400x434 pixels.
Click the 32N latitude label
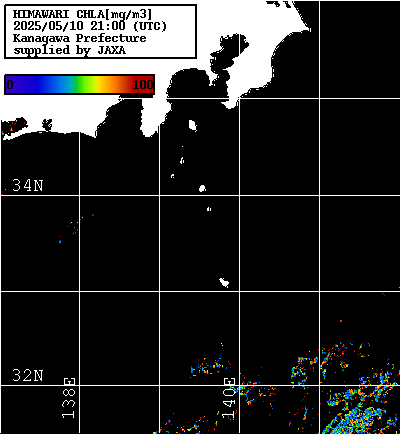click(x=28, y=375)
